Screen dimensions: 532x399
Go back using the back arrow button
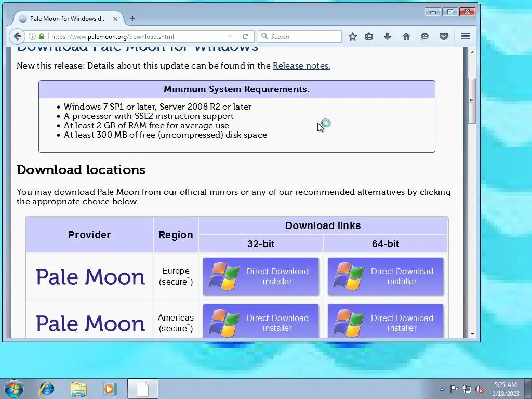tap(17, 36)
